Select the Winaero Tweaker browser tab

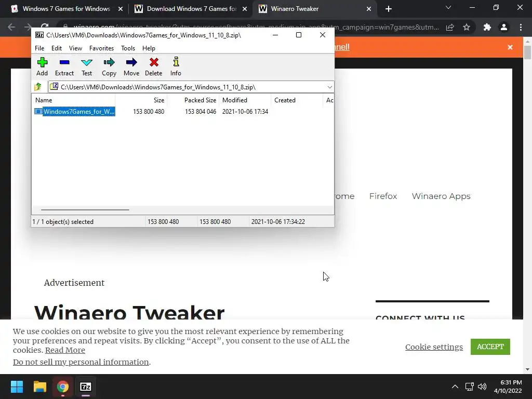pyautogui.click(x=314, y=9)
